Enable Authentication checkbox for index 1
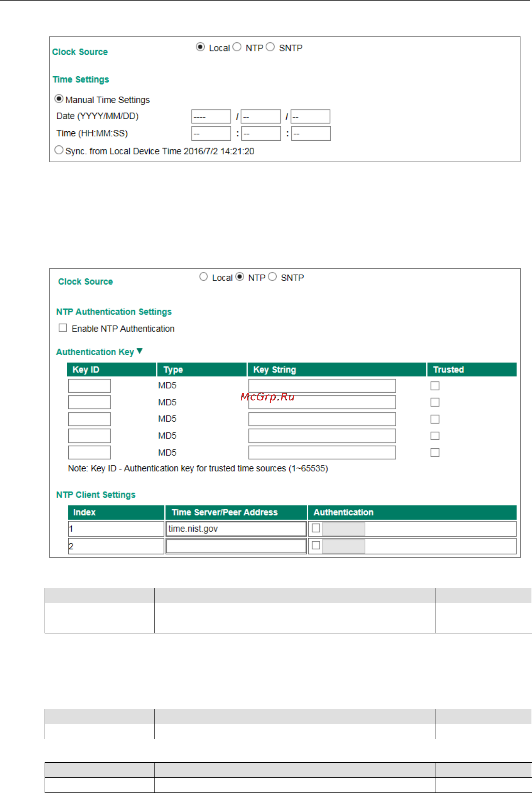Image resolution: width=532 pixels, height=793 pixels. click(316, 528)
